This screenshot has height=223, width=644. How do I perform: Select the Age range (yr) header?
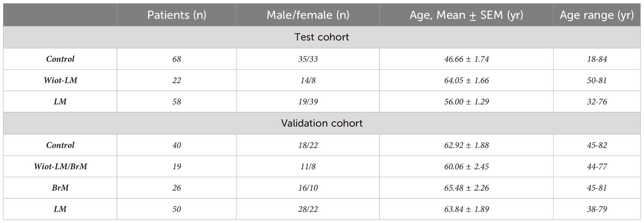[597, 15]
